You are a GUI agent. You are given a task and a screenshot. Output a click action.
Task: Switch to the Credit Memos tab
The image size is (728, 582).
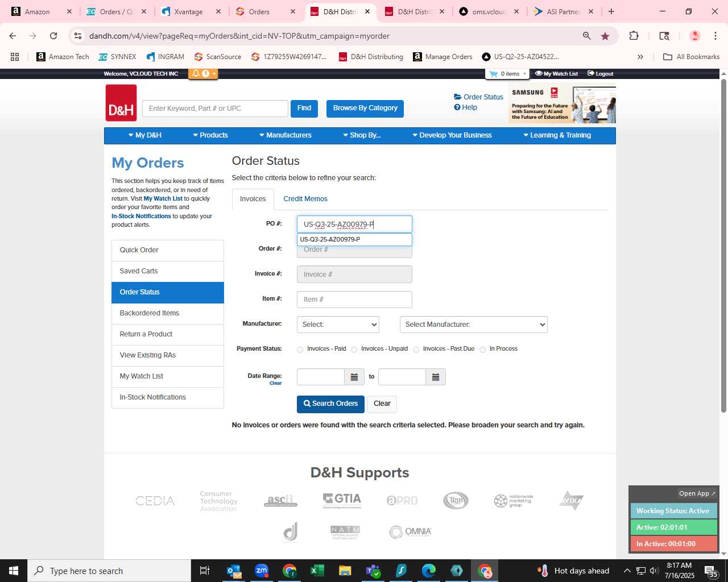(x=305, y=199)
